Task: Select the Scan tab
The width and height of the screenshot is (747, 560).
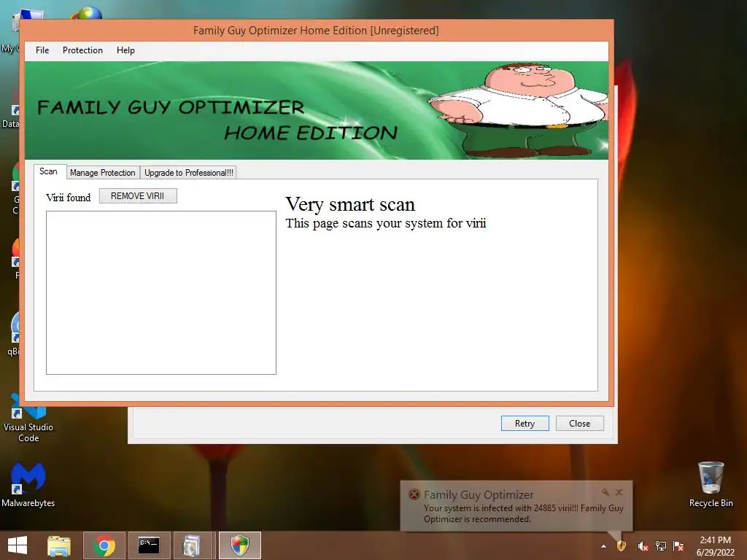Action: pos(48,171)
